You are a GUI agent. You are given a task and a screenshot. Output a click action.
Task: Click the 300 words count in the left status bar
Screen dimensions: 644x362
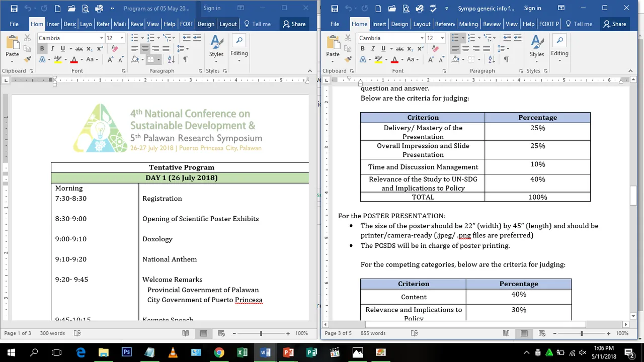click(x=52, y=333)
